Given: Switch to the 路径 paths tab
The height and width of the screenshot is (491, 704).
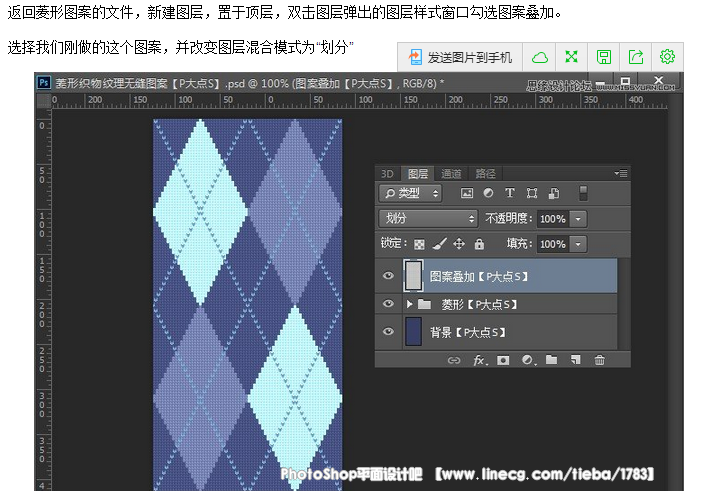Looking at the screenshot, I should coord(485,174).
